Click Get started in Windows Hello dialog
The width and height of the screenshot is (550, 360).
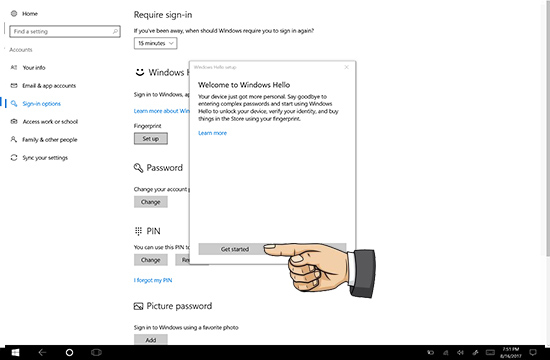235,249
